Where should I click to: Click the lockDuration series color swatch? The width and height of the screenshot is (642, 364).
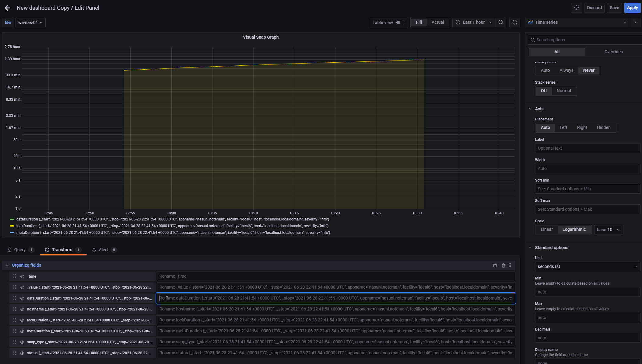tap(12, 226)
